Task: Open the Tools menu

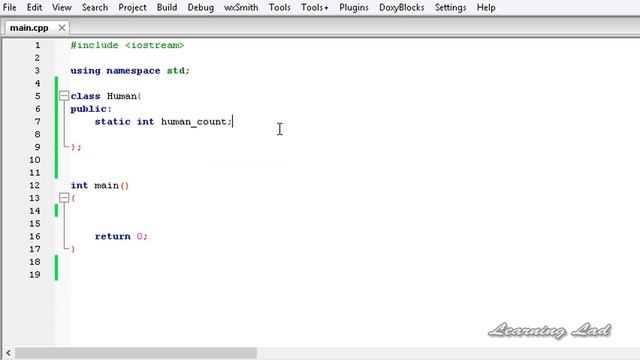Action: (280, 7)
